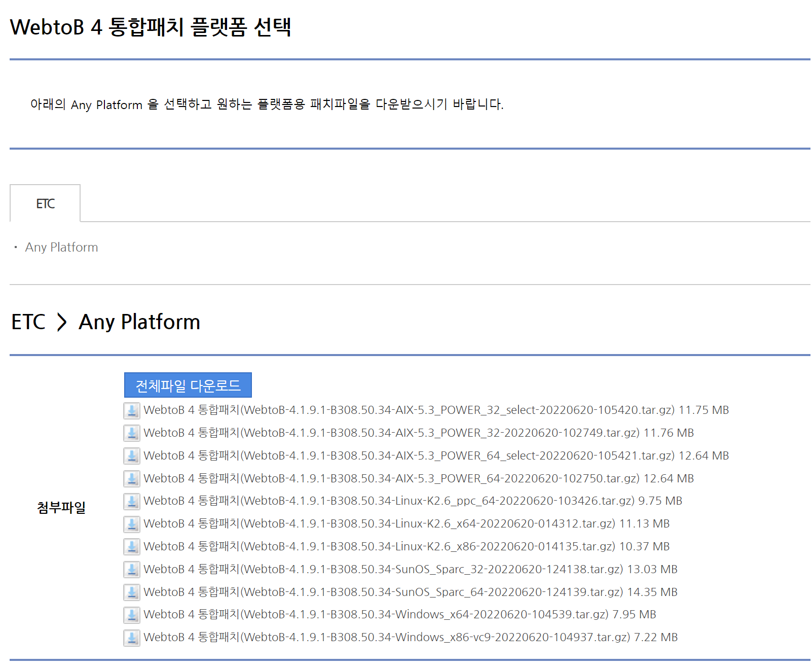Select the ETC tab
This screenshot has height=667, width=812.
tap(45, 203)
